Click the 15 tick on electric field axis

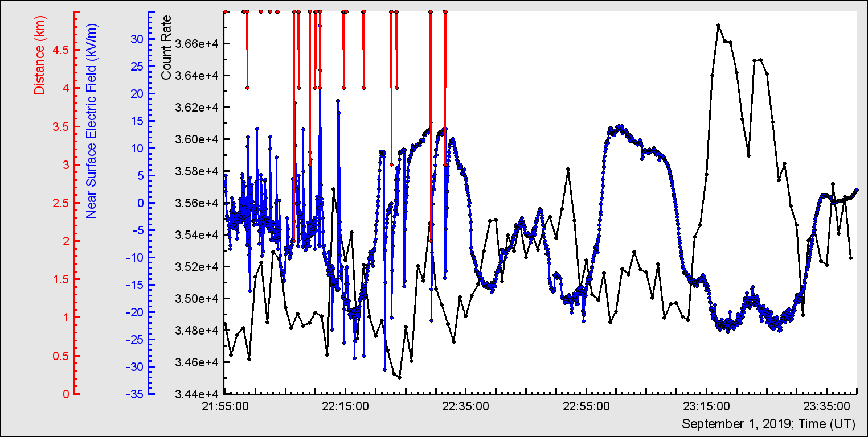point(137,121)
